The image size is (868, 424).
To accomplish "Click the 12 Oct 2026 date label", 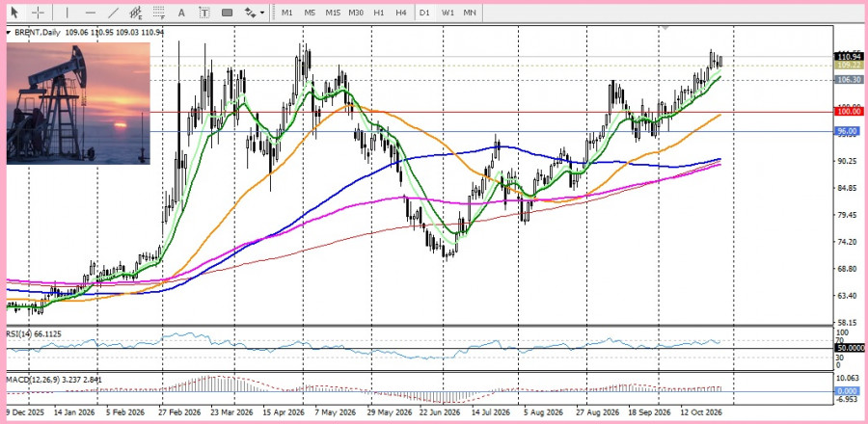I will pyautogui.click(x=700, y=412).
